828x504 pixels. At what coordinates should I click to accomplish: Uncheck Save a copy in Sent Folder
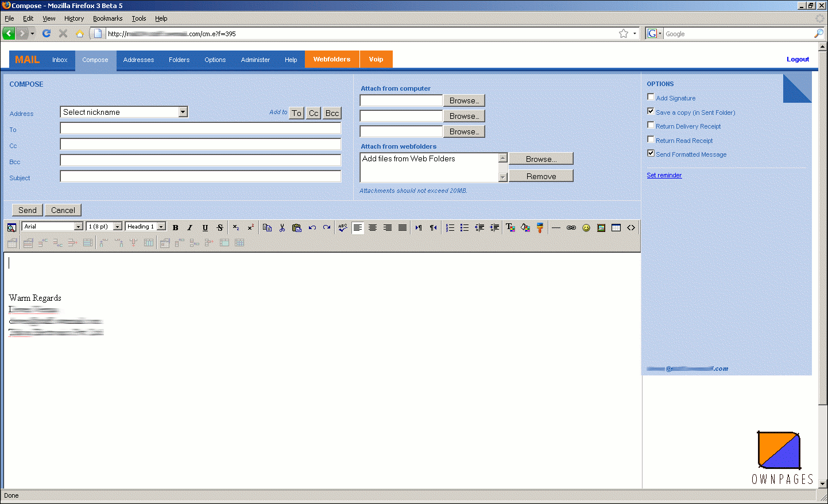(651, 111)
